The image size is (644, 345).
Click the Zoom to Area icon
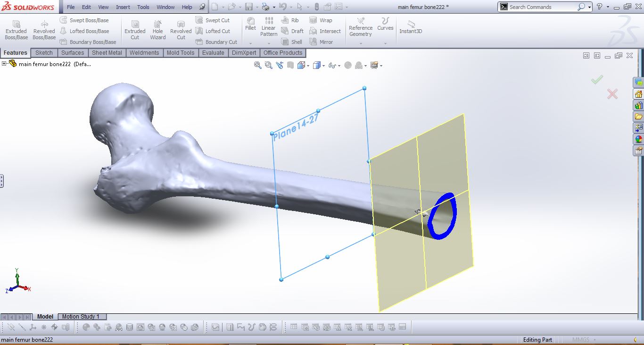(x=269, y=65)
